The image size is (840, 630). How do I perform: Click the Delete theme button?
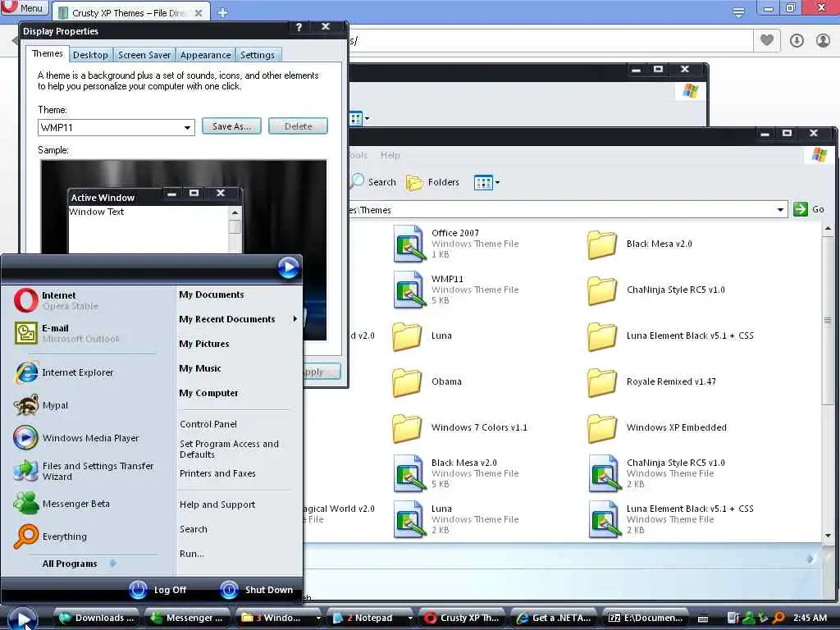tap(298, 126)
